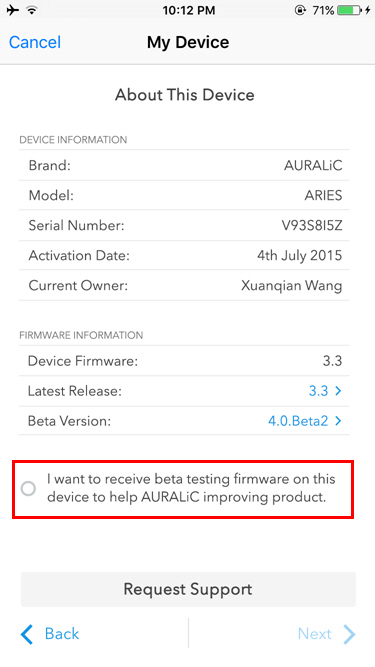Click the Next chevron arrow icon
Screen dimensions: 375x667
pyautogui.click(x=349, y=634)
